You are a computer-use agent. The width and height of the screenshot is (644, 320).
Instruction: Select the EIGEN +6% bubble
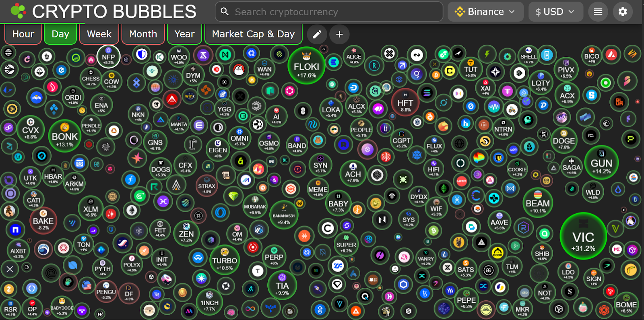pos(218,149)
